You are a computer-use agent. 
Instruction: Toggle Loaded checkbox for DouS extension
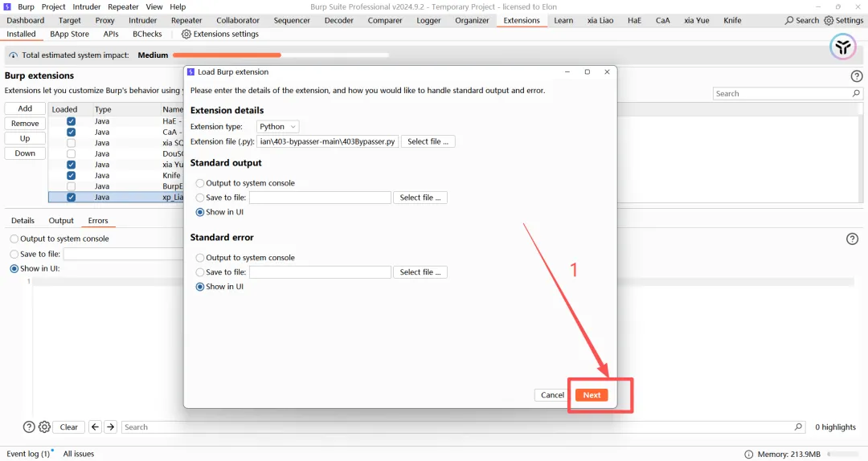[x=71, y=154]
